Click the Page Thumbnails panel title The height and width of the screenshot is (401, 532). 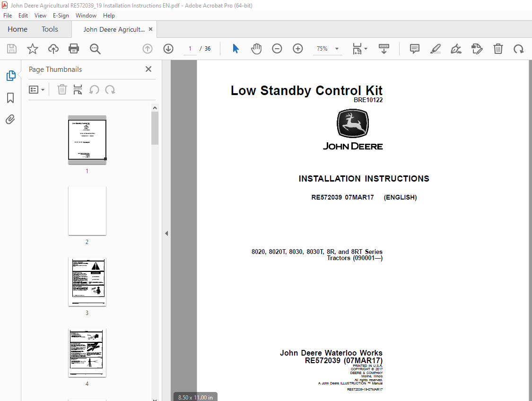(x=55, y=70)
